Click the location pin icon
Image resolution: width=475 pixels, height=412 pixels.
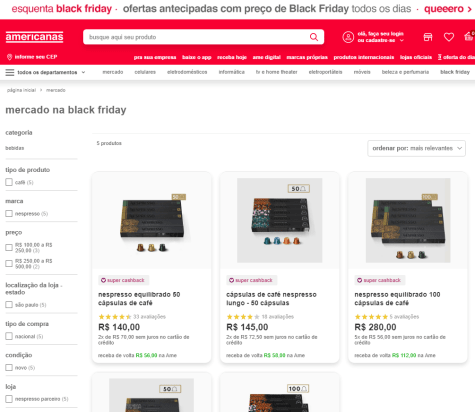9,57
